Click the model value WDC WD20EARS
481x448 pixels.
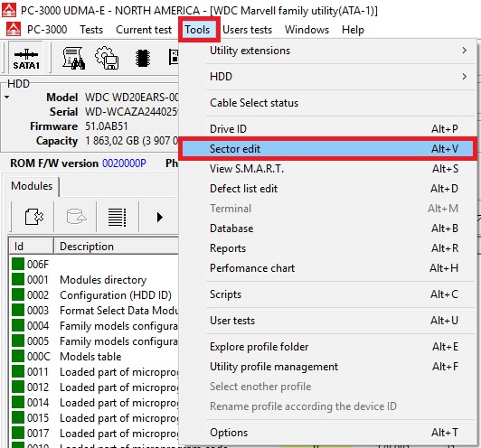click(132, 98)
